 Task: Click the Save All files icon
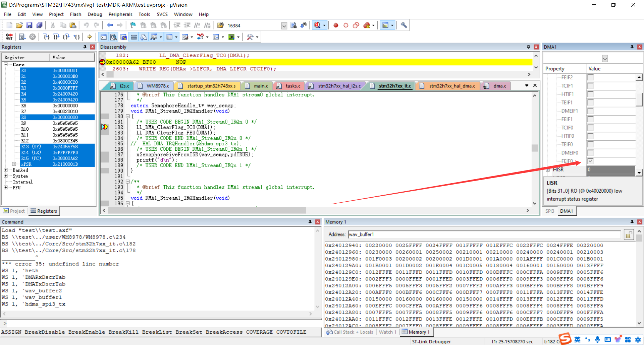[x=40, y=25]
